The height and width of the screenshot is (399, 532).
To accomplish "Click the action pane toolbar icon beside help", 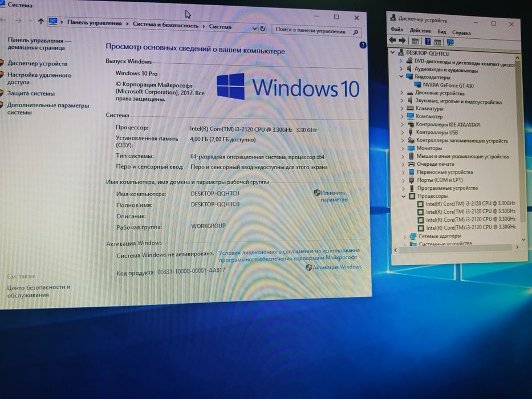I will [437, 42].
